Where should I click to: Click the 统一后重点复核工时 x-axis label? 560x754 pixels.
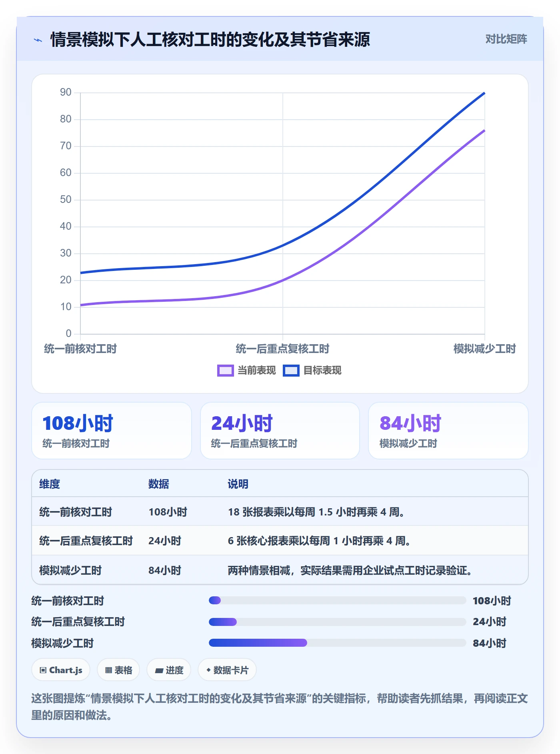tap(282, 349)
